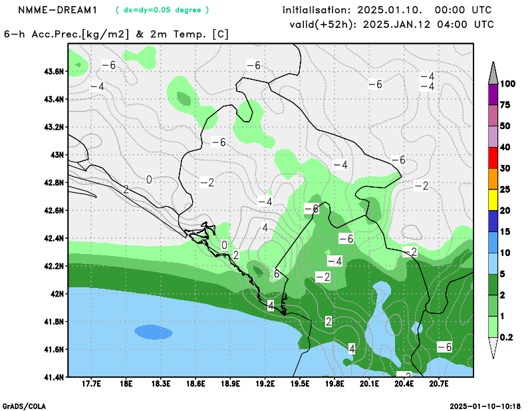Click the valid(+52h) time text
The image size is (532, 411).
pyautogui.click(x=392, y=25)
